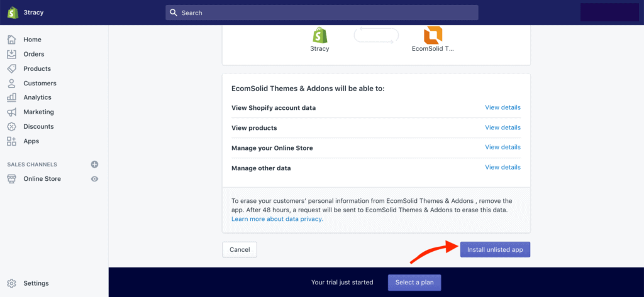Click the Apps grid icon
644x297 pixels.
click(12, 141)
